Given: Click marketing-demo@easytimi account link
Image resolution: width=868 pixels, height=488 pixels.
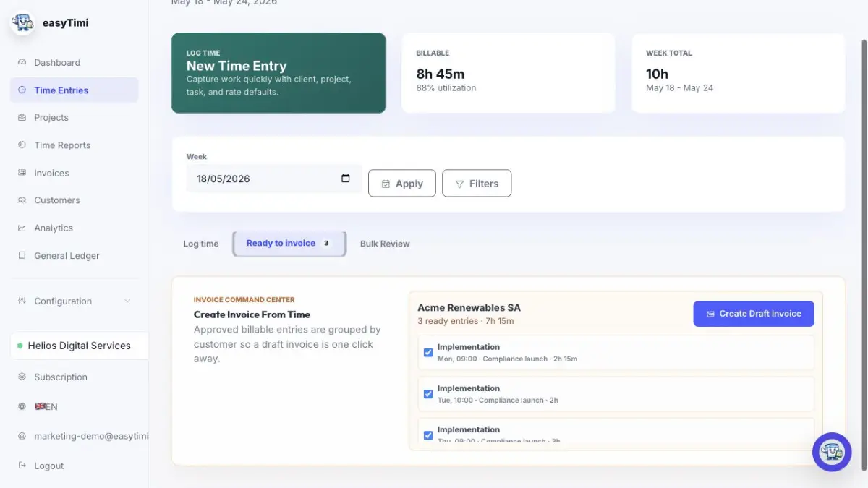Looking at the screenshot, I should [91, 437].
